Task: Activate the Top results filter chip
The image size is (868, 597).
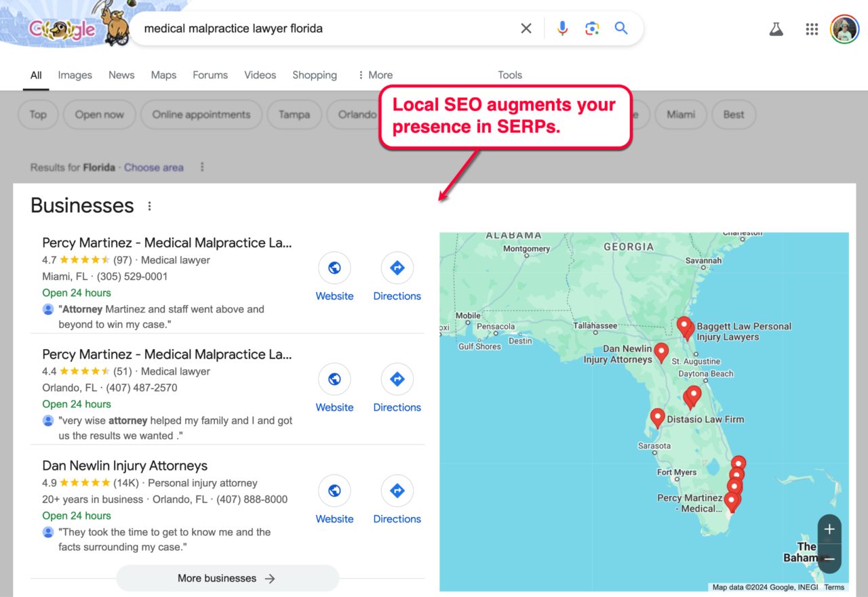Action: [38, 115]
